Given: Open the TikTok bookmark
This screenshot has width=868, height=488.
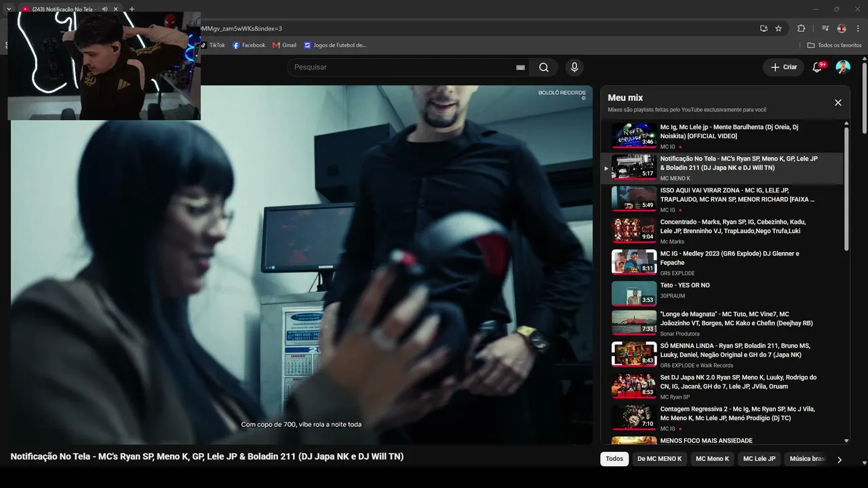Looking at the screenshot, I should 212,45.
